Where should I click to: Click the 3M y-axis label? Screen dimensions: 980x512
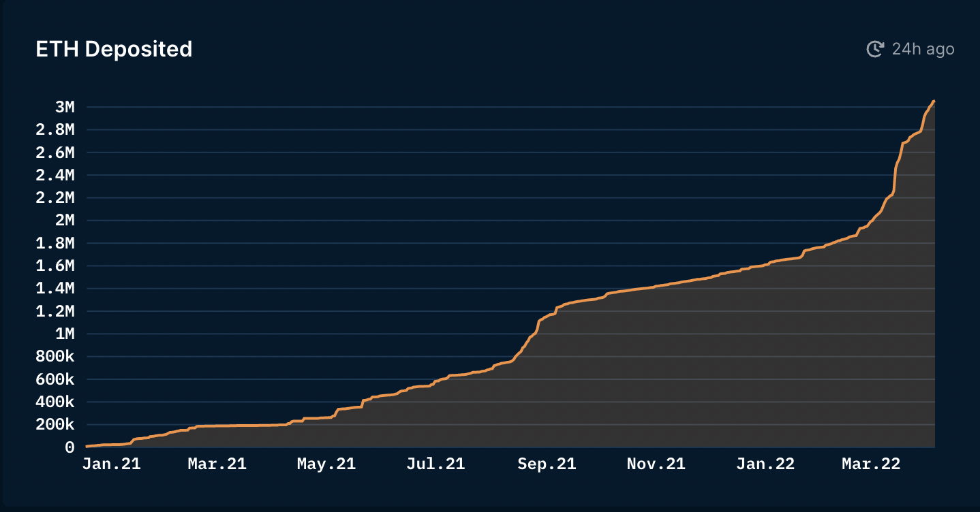click(65, 106)
